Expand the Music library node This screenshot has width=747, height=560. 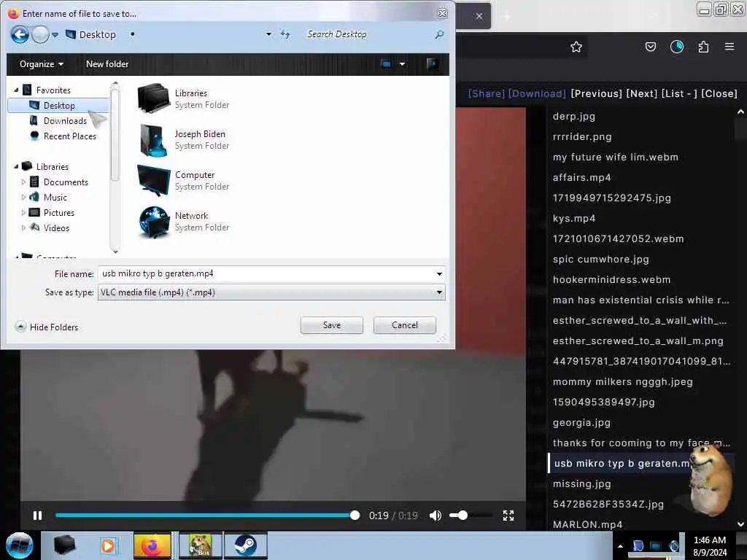[x=23, y=197]
